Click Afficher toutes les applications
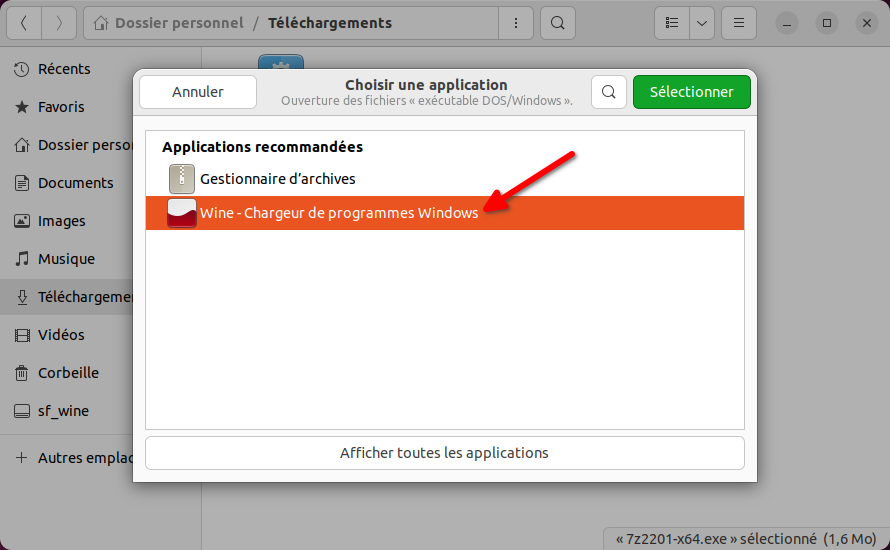890x550 pixels. [x=444, y=453]
